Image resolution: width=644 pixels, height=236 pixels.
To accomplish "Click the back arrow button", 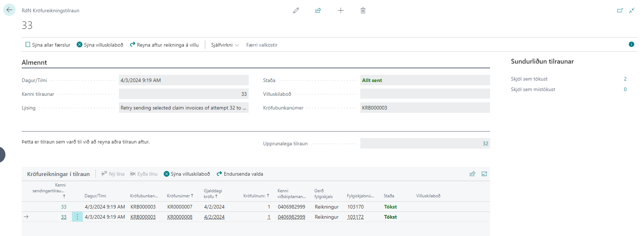I will click(x=9, y=10).
